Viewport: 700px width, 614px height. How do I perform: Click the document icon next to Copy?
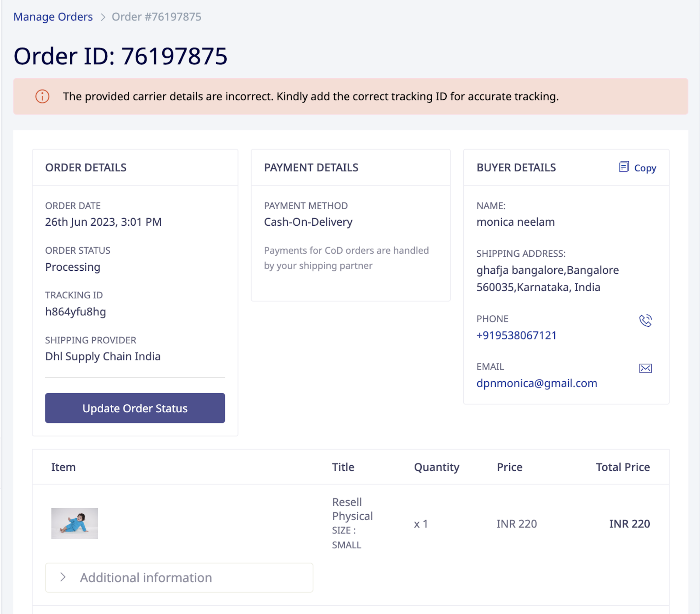point(624,167)
